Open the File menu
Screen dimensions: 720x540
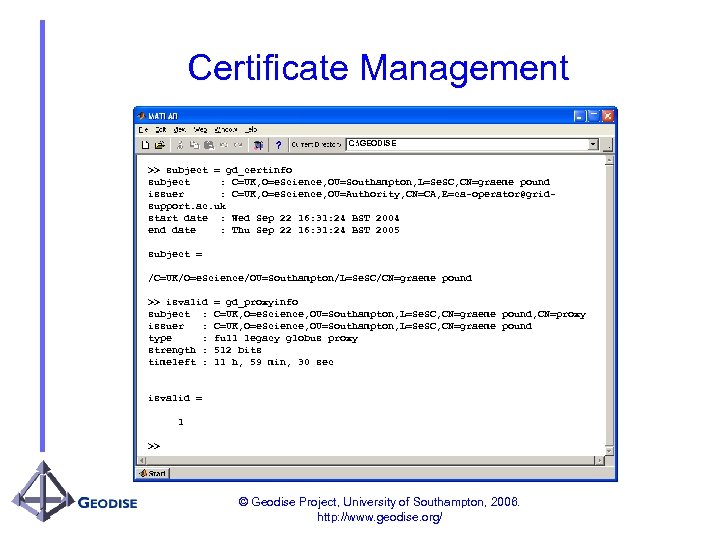(x=143, y=130)
